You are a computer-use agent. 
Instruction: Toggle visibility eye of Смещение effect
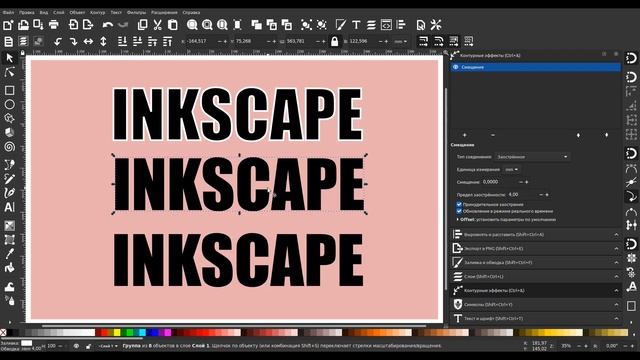coord(456,67)
